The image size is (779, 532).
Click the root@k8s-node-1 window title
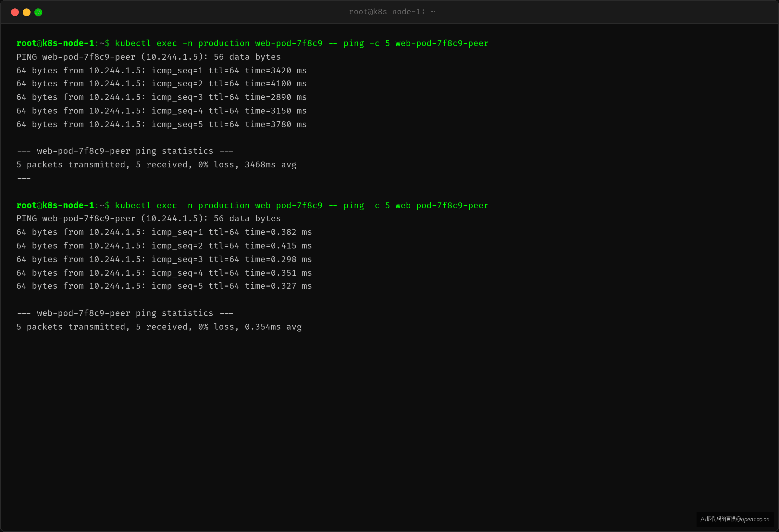[x=392, y=12]
